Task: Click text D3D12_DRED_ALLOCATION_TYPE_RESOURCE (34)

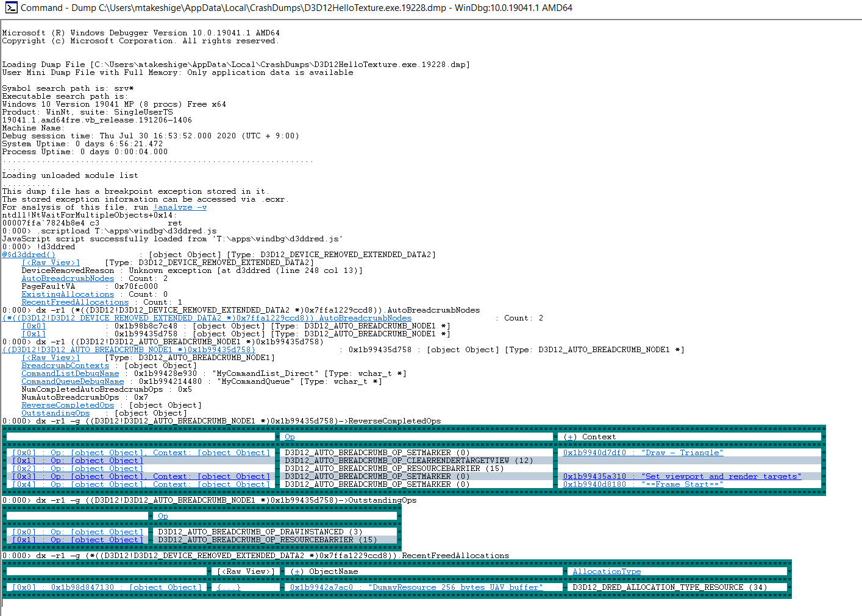Action: click(670, 587)
